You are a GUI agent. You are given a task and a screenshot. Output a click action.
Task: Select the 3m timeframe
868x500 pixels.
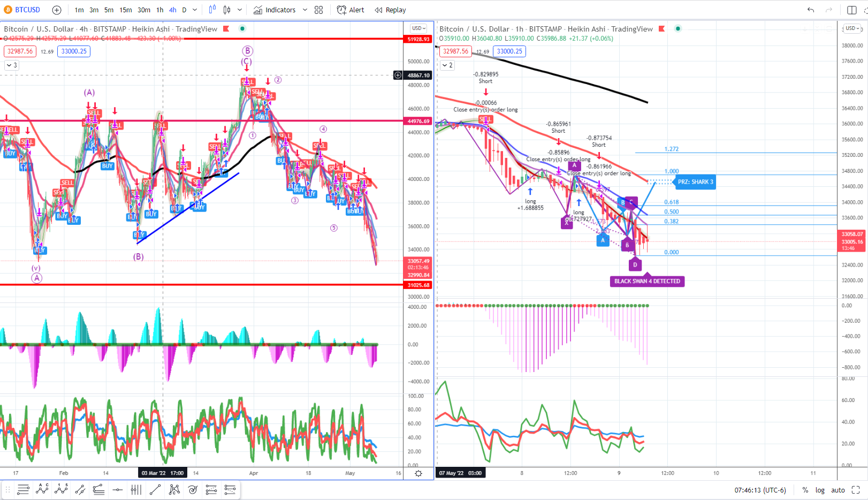coord(94,10)
